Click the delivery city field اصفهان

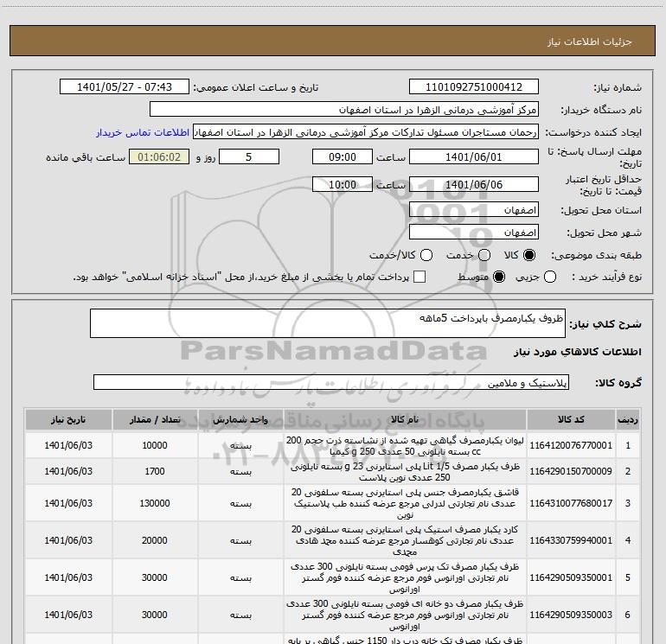[x=474, y=233]
